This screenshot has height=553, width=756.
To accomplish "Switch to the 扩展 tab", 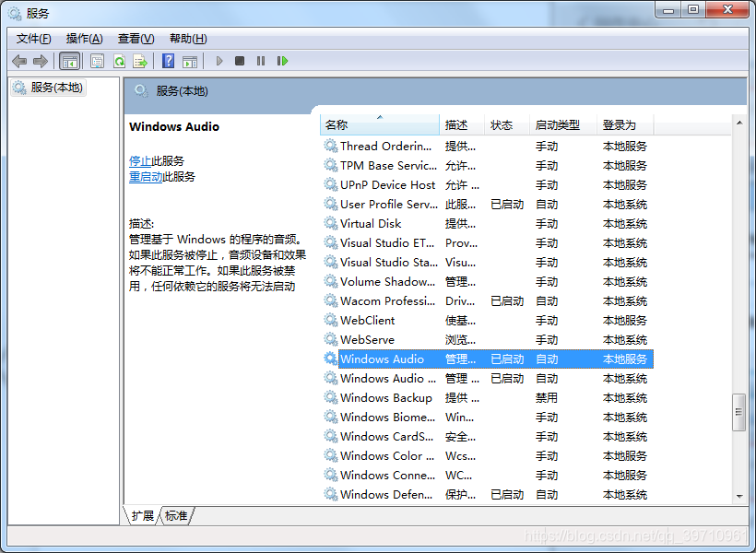I will coord(143,516).
